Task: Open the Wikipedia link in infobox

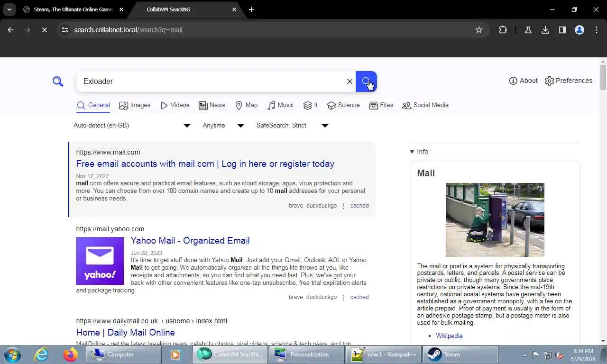Action: point(449,336)
